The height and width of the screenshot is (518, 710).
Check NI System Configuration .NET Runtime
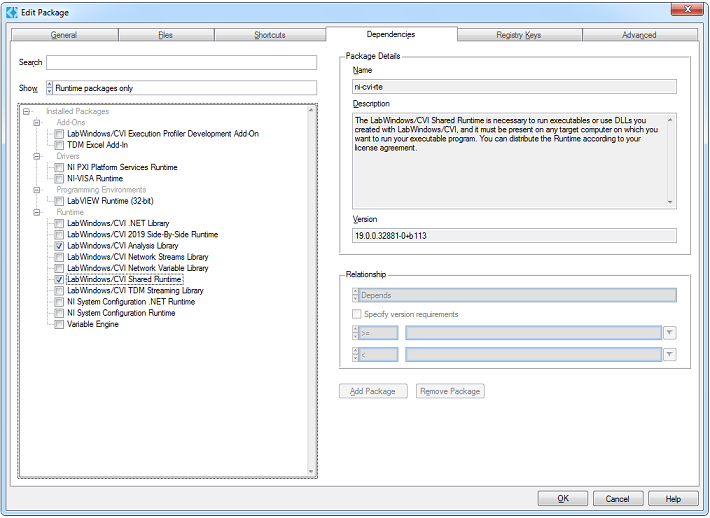(x=59, y=302)
